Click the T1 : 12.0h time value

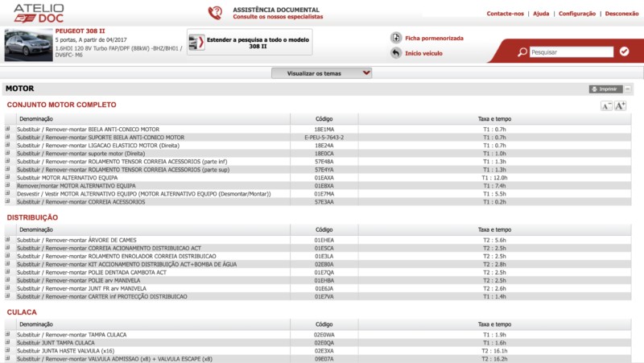point(494,178)
